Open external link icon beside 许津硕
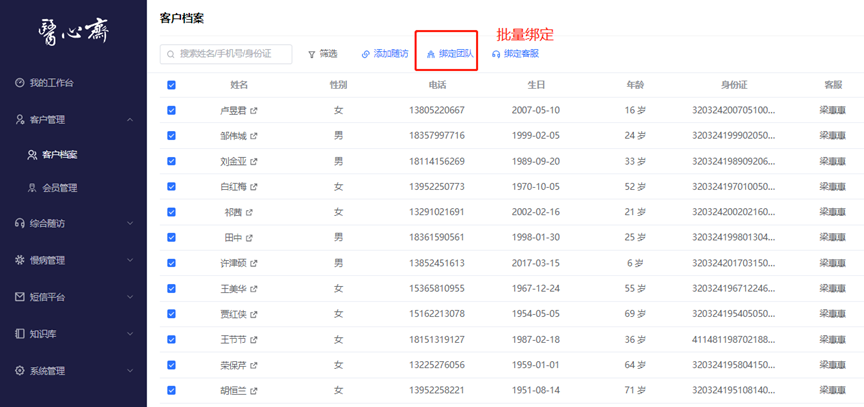Screen dimensions: 864x407 pos(253,263)
